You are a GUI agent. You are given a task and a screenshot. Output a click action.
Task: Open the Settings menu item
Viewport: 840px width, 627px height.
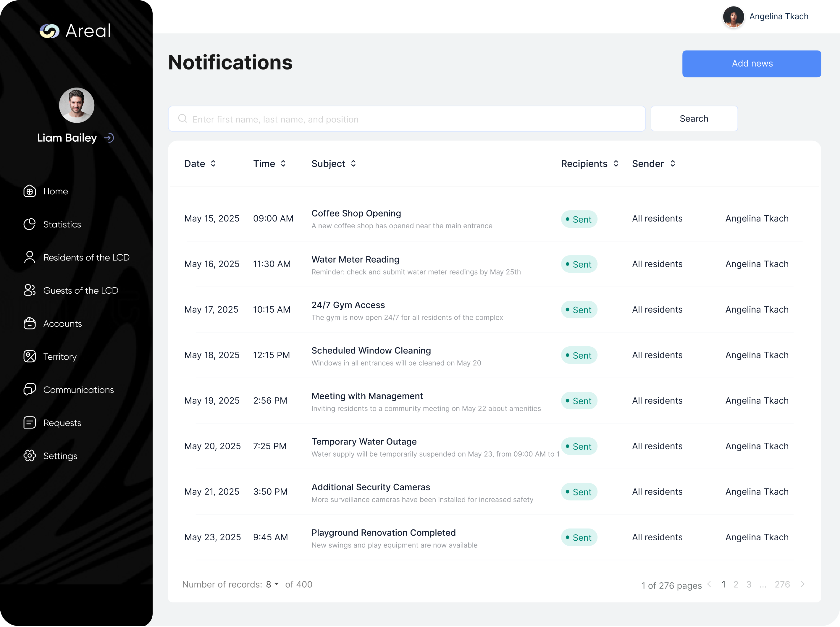click(x=60, y=456)
